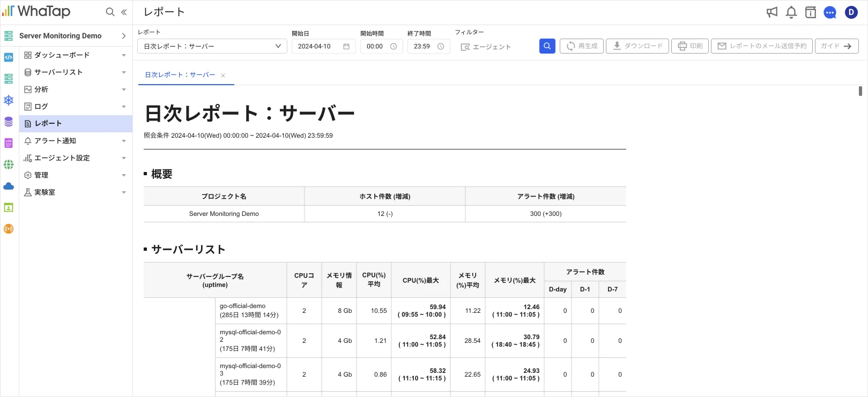The height and width of the screenshot is (397, 868).
Task: Click the ガイド guide button
Action: pyautogui.click(x=836, y=46)
